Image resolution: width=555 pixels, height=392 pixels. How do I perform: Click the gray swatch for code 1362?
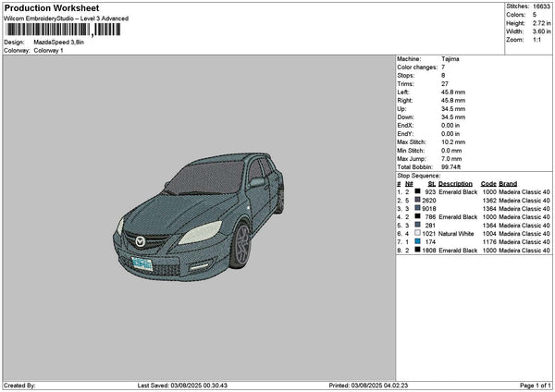[x=418, y=200]
